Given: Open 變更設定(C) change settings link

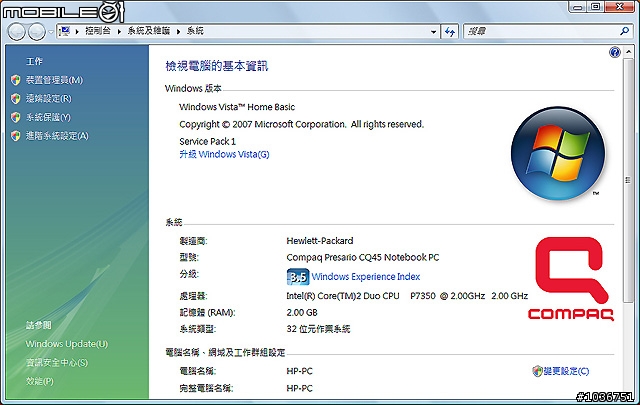Looking at the screenshot, I should point(566,371).
